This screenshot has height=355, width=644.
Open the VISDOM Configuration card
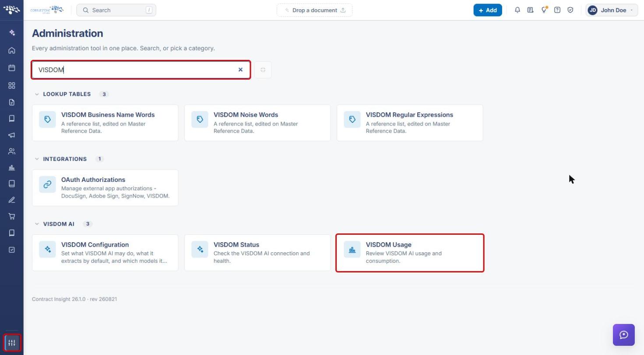[105, 253]
